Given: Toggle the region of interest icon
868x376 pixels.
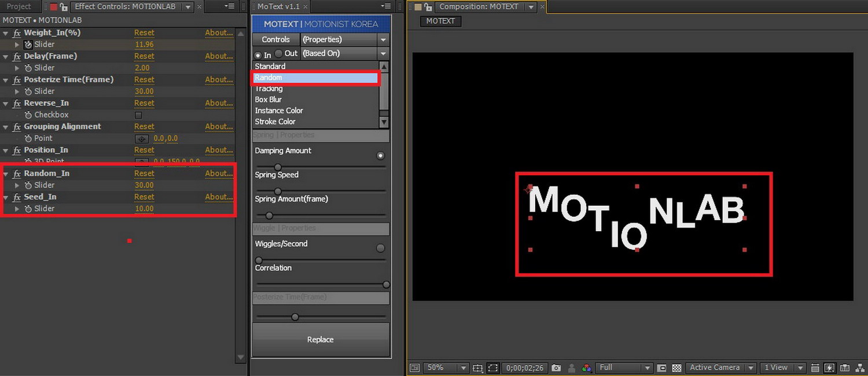Looking at the screenshot, I should (492, 368).
